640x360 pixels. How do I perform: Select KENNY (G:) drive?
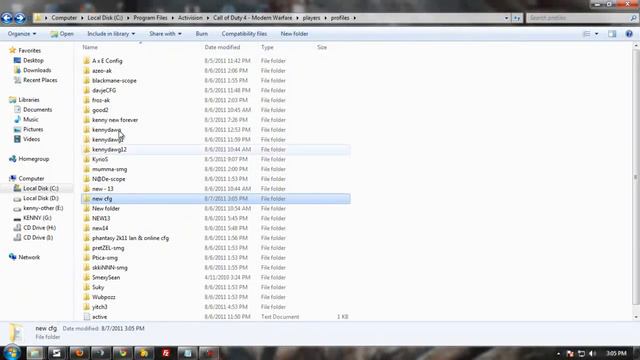[x=37, y=218]
